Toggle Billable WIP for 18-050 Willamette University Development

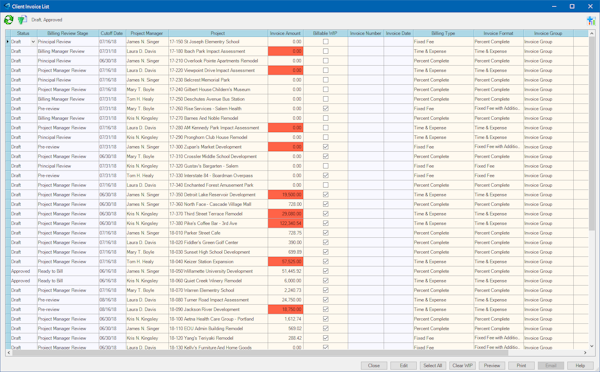point(326,271)
